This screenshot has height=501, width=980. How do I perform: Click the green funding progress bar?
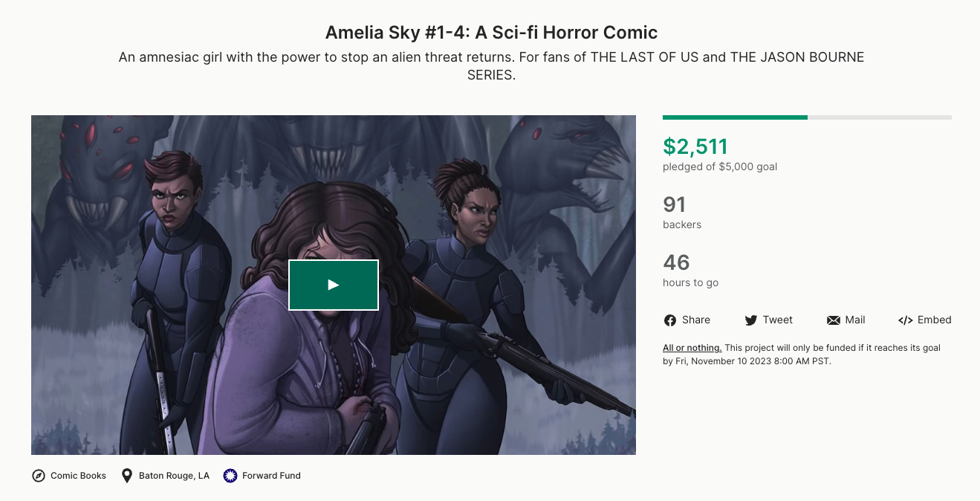[735, 117]
